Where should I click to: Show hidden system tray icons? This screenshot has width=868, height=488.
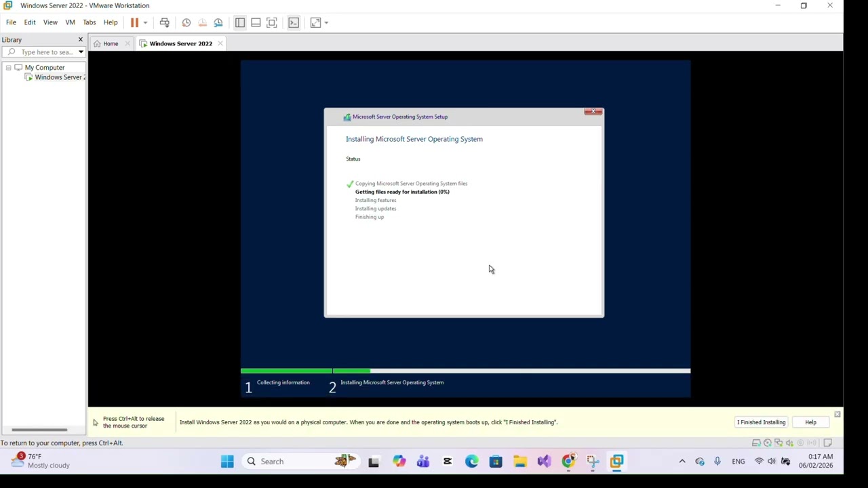682,462
